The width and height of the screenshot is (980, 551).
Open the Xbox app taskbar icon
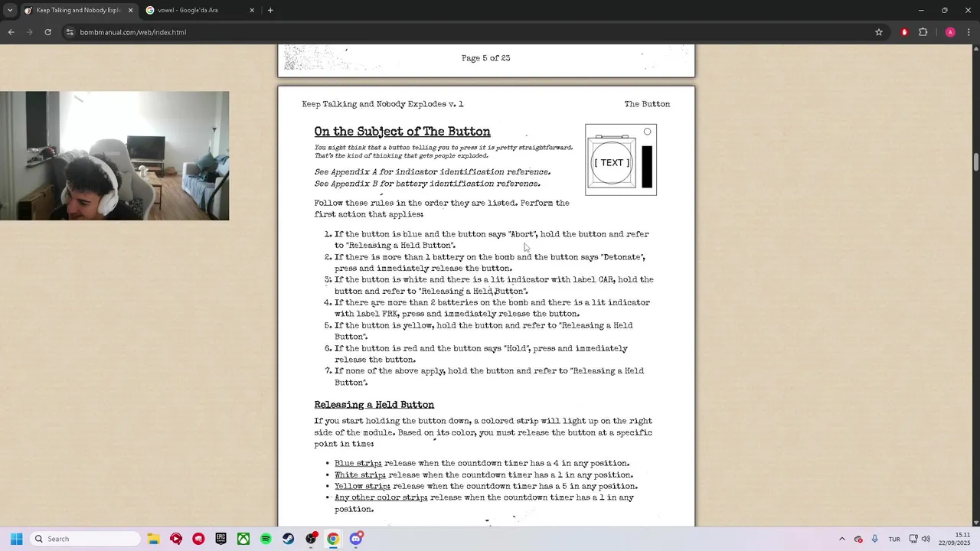tap(243, 539)
